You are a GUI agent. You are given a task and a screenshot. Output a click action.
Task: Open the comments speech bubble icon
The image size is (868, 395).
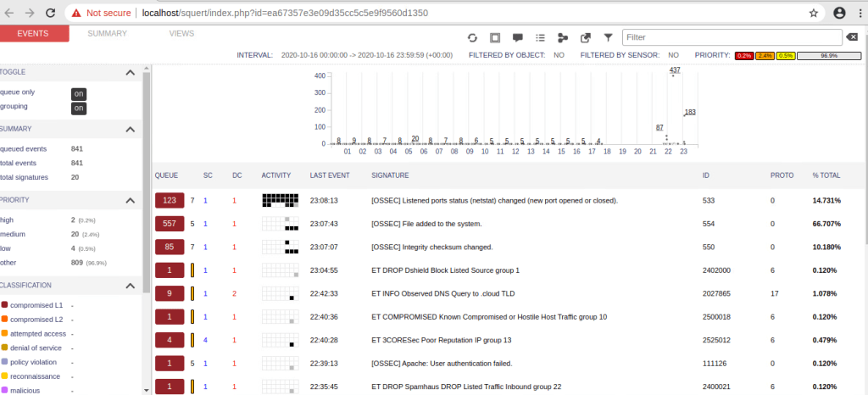point(518,38)
